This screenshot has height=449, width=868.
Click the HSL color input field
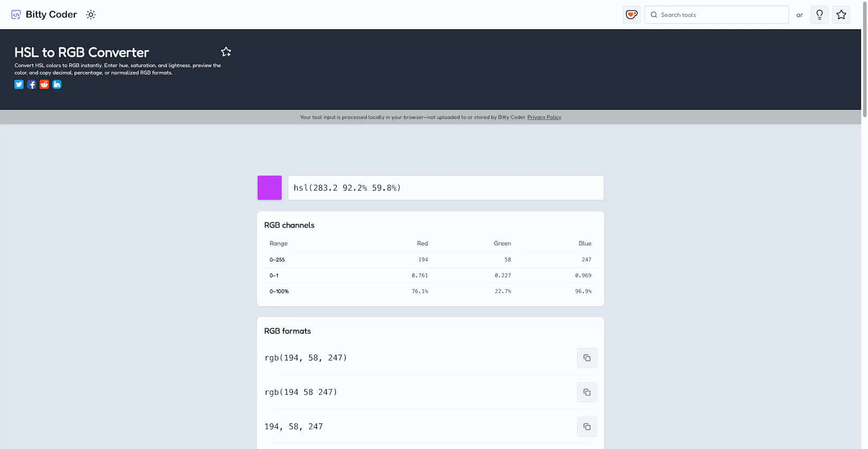click(x=446, y=188)
